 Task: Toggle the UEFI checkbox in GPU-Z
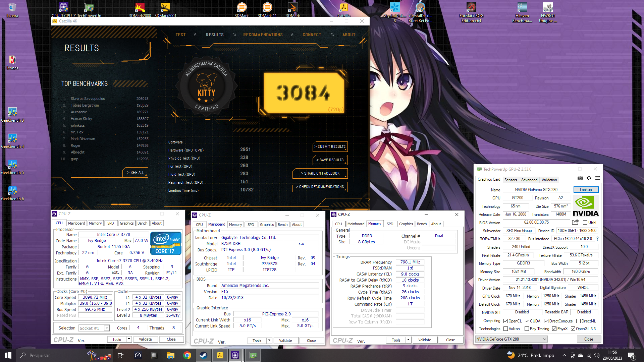585,223
